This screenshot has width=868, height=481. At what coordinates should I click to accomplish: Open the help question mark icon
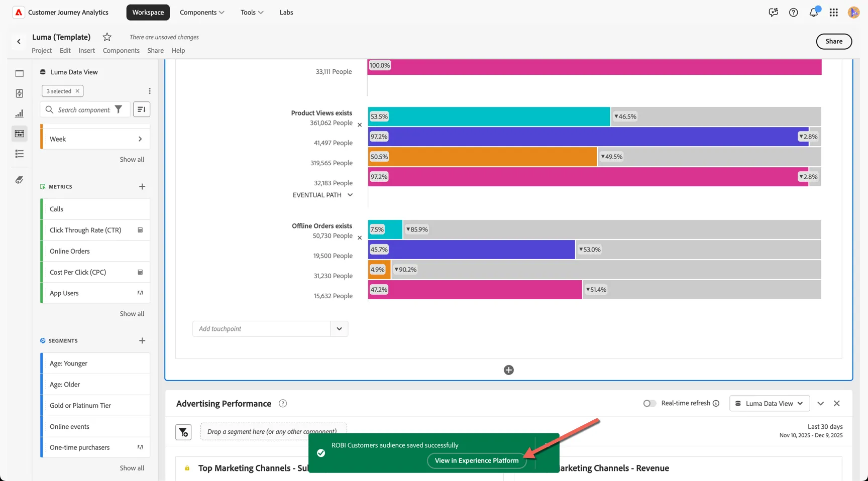793,13
